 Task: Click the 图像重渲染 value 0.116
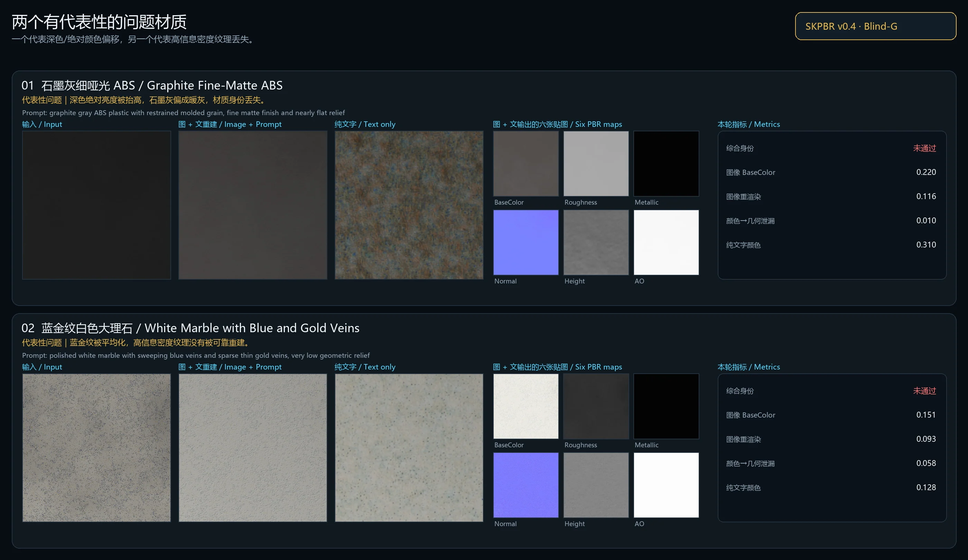926,196
